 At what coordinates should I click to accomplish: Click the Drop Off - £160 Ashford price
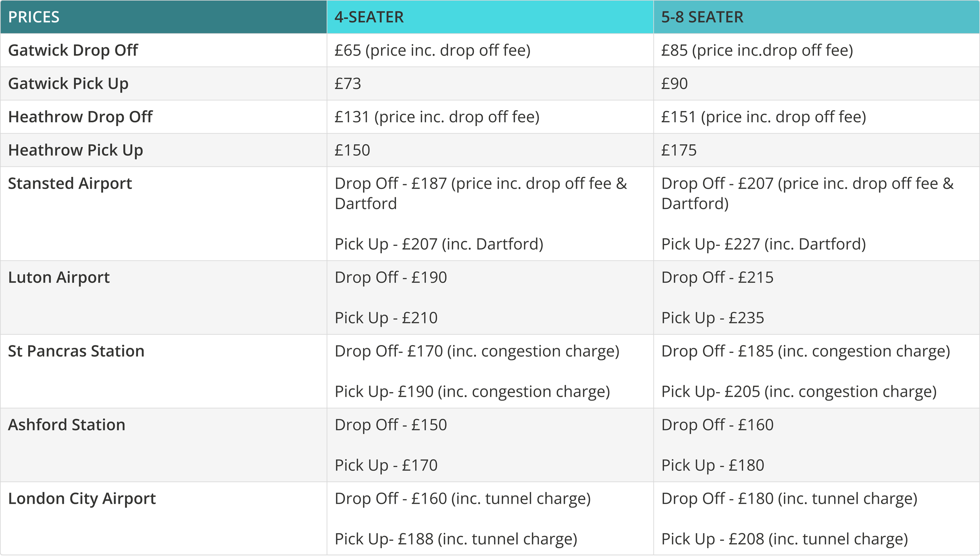[x=717, y=425]
